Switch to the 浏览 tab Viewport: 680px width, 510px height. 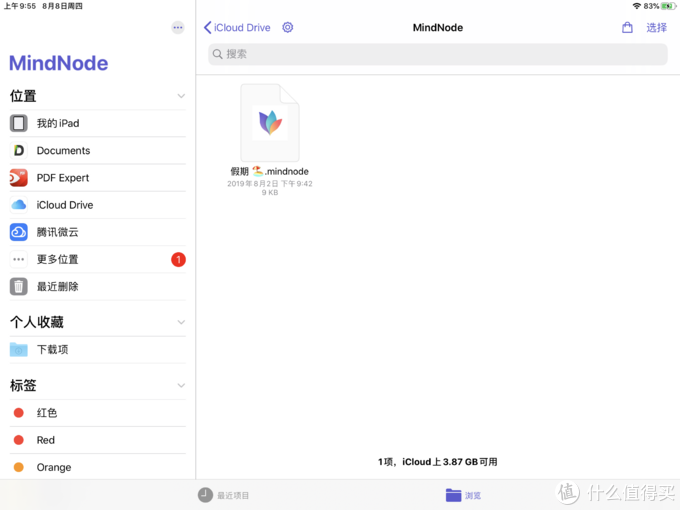pyautogui.click(x=463, y=495)
